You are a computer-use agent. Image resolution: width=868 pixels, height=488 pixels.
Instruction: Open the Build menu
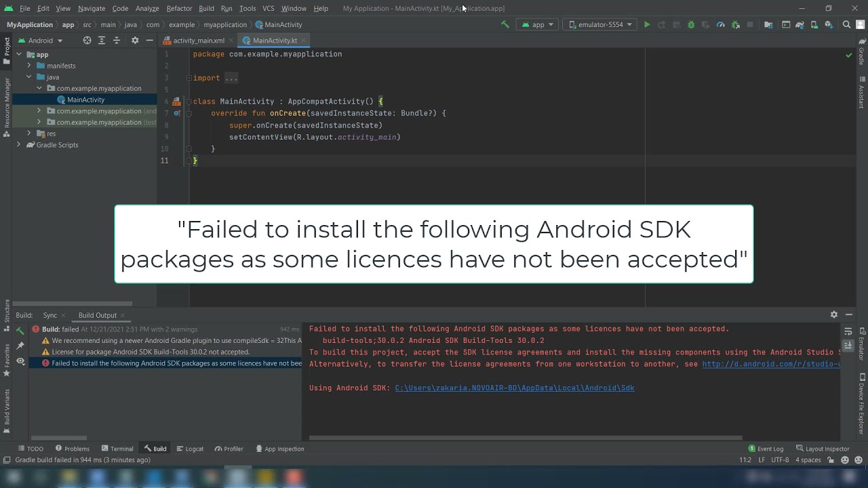click(x=206, y=8)
